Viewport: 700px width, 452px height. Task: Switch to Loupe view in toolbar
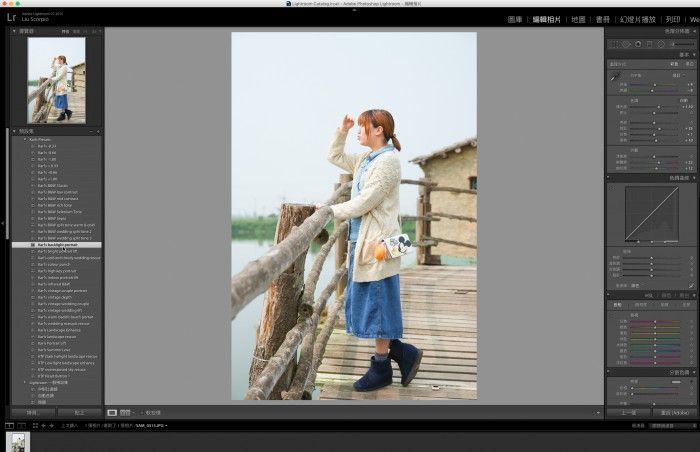click(112, 413)
